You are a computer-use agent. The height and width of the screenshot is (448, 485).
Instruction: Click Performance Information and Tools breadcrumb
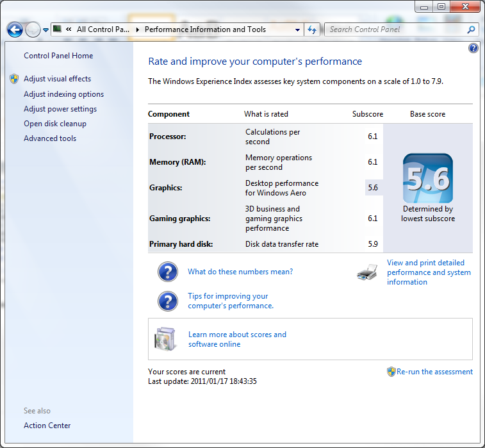[206, 29]
